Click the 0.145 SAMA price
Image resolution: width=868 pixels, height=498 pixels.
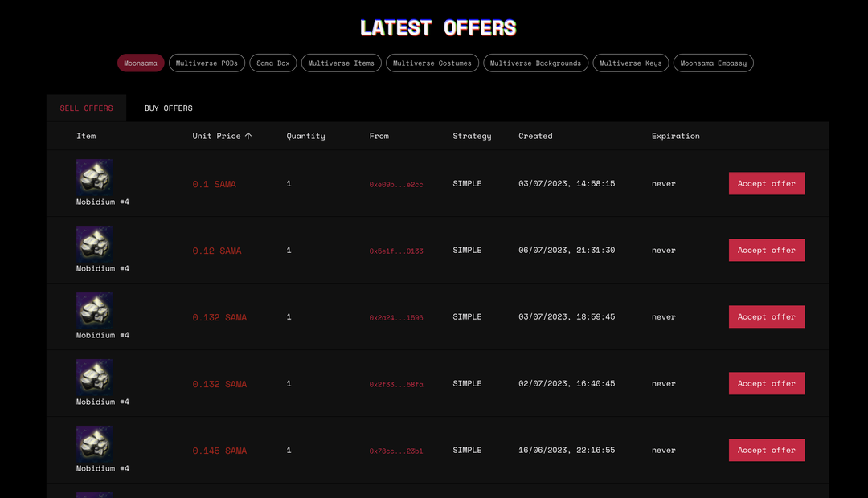click(x=219, y=451)
